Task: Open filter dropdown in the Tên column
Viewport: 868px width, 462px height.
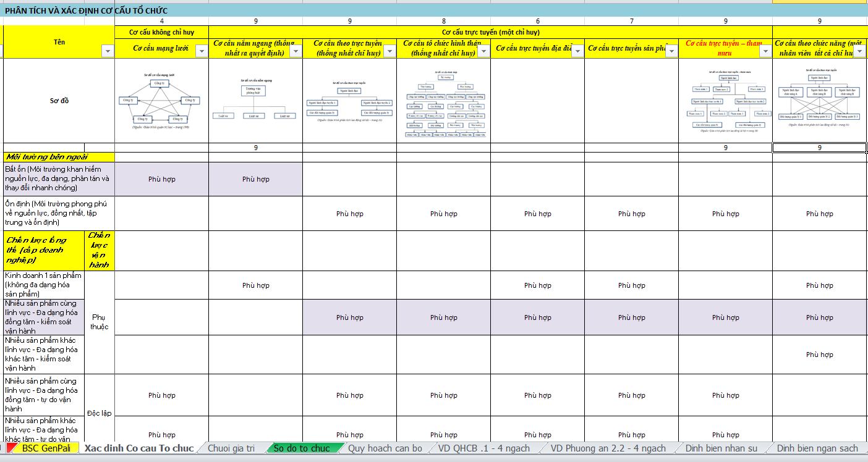Action: coord(108,52)
